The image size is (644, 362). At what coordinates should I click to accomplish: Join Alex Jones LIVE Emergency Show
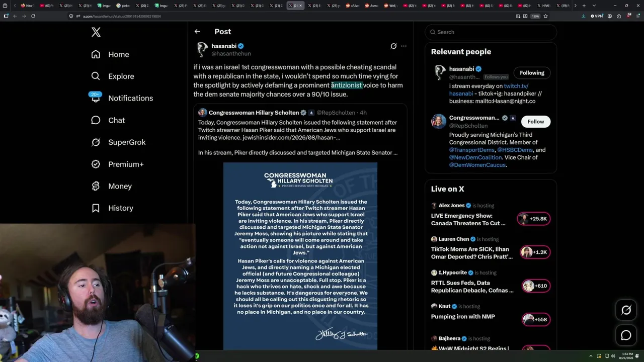(x=468, y=219)
